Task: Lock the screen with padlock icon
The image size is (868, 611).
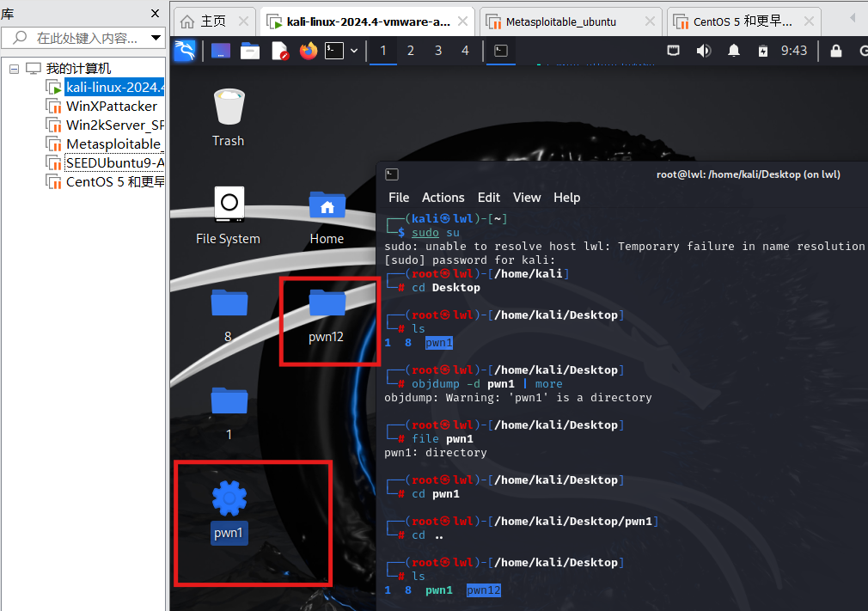Action: (836, 51)
